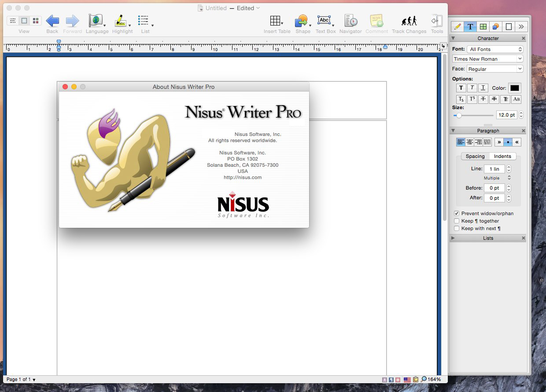Click the magnifier zoom icon at 164%
This screenshot has width=546, height=392.
(424, 379)
